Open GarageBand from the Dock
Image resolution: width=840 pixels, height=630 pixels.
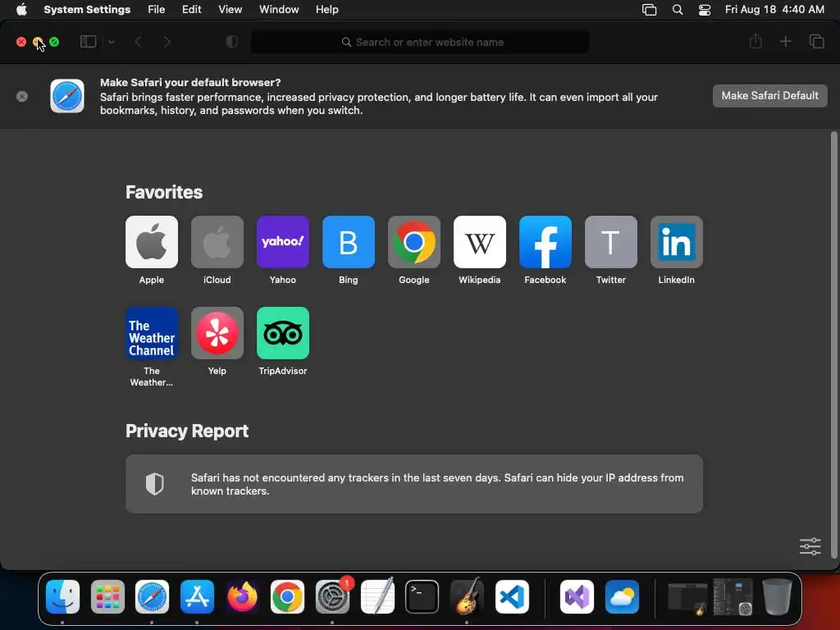[x=467, y=596]
